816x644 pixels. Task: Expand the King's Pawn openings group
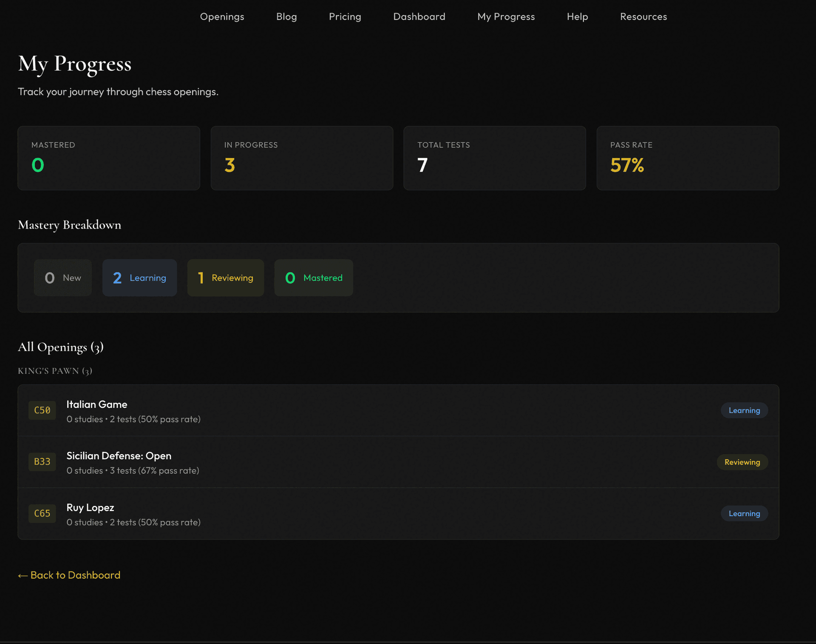pos(55,370)
